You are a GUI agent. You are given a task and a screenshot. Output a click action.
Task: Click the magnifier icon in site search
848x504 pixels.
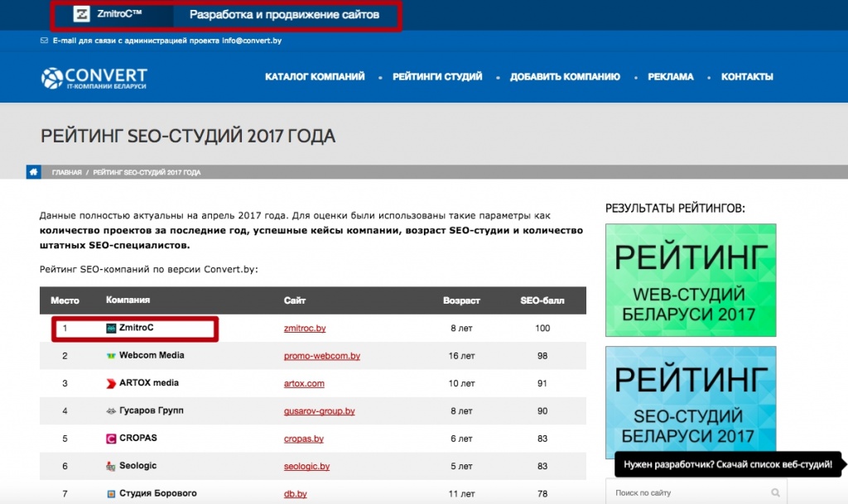point(775,492)
